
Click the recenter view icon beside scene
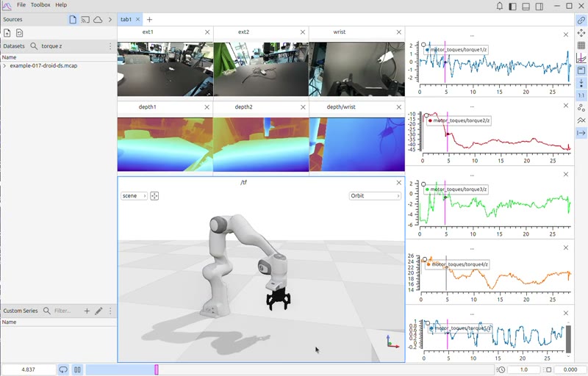pyautogui.click(x=154, y=196)
